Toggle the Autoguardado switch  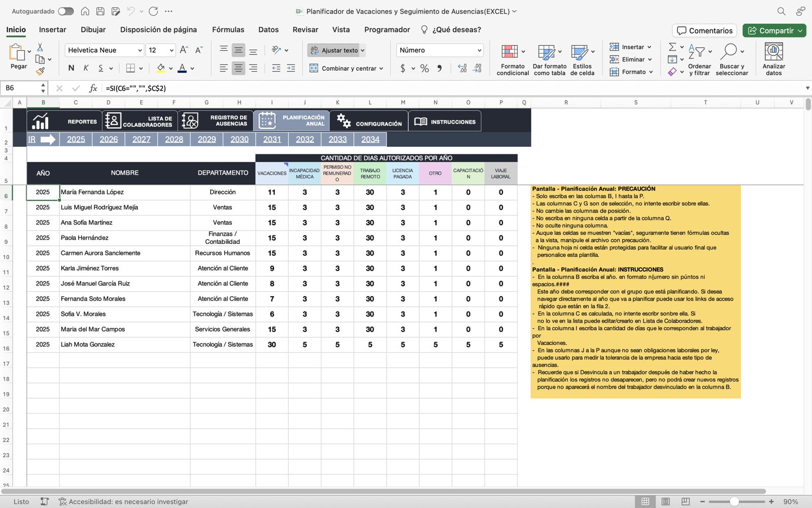(65, 11)
